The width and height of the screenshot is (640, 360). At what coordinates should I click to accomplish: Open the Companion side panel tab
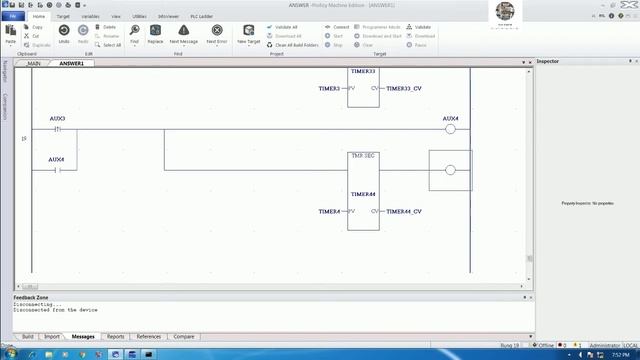5,107
